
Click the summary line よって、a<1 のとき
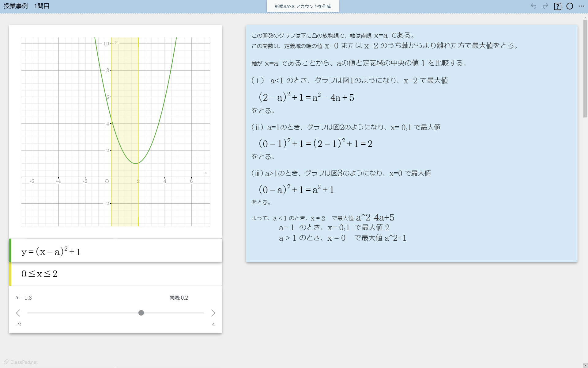click(x=323, y=218)
